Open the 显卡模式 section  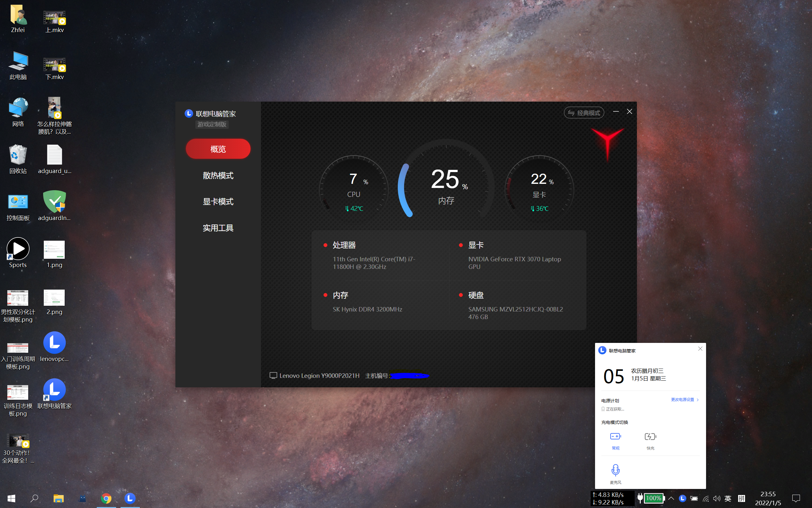(218, 202)
